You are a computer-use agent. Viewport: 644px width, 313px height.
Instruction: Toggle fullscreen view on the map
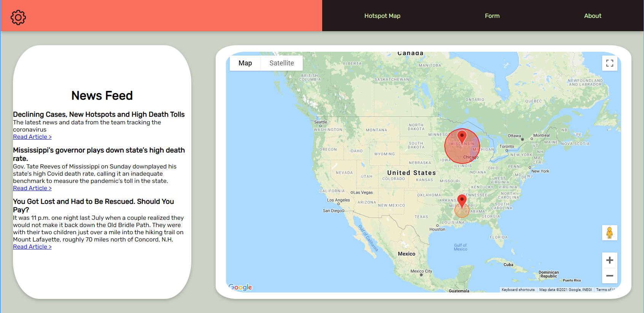609,63
